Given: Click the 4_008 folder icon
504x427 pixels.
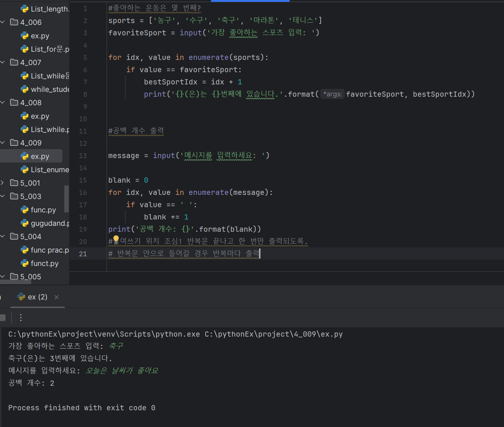Looking at the screenshot, I should point(14,102).
